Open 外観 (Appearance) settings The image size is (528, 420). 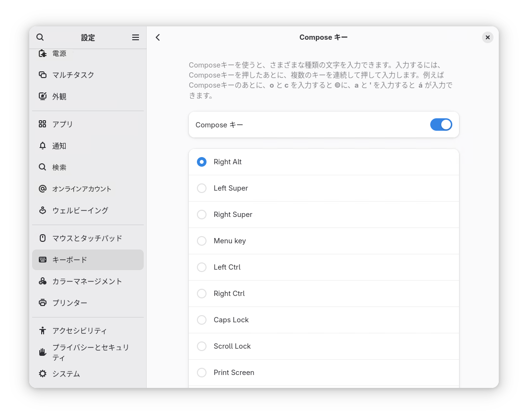pos(44,96)
